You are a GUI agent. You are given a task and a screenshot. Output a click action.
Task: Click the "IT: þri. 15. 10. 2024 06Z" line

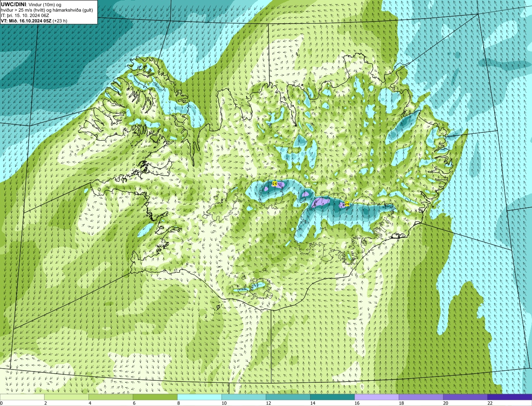(25, 15)
